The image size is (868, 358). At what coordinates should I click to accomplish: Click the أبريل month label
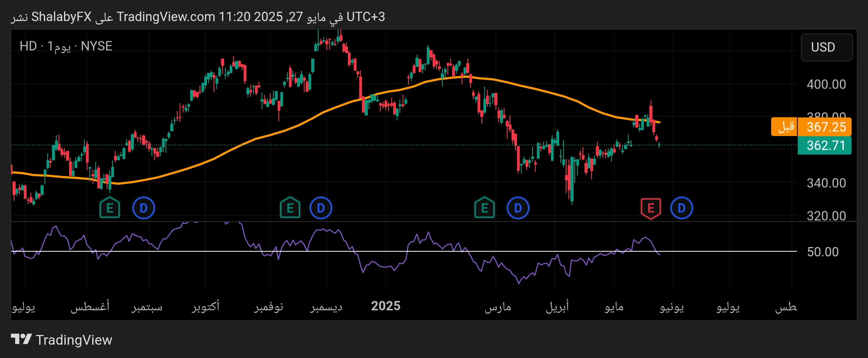(x=557, y=307)
